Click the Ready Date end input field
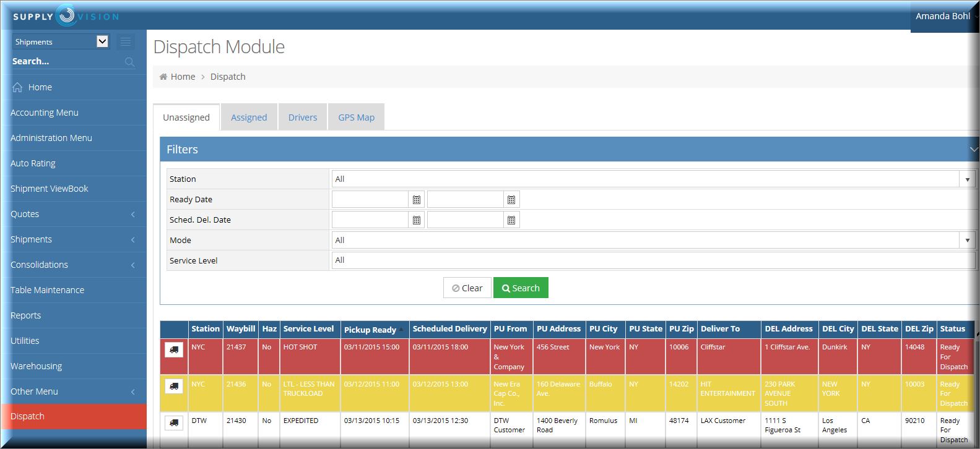The height and width of the screenshot is (449, 980). point(465,200)
